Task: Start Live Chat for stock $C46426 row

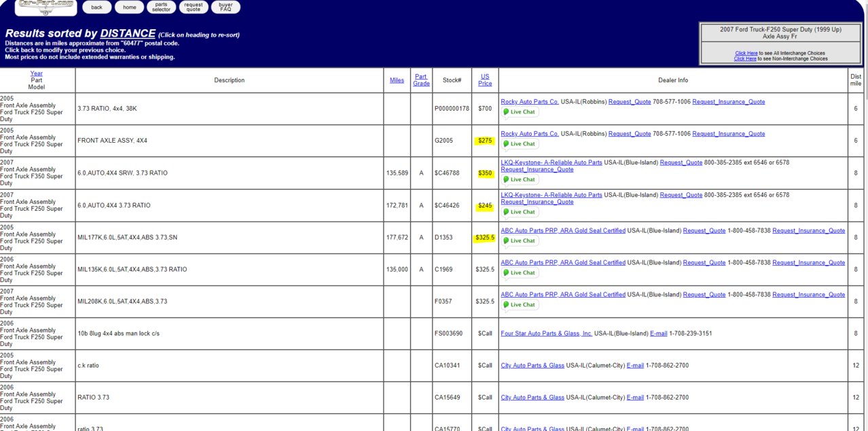Action: (x=520, y=212)
